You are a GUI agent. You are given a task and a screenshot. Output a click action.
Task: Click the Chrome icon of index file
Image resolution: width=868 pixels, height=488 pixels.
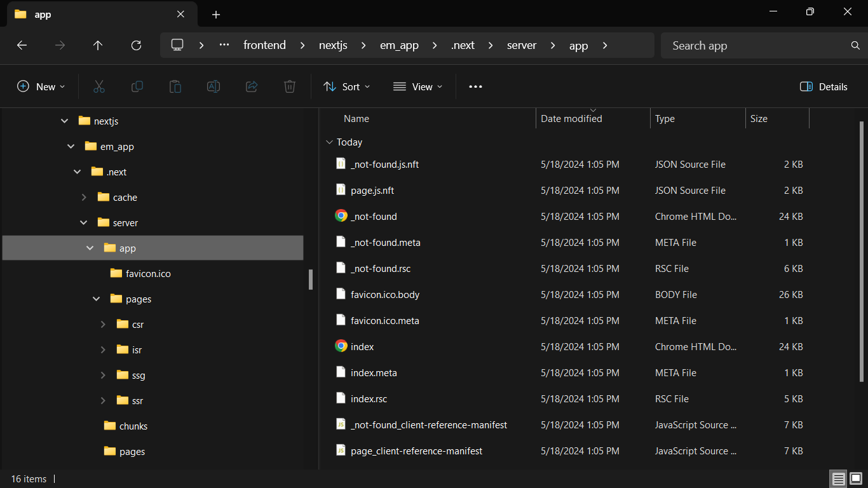[x=341, y=346]
